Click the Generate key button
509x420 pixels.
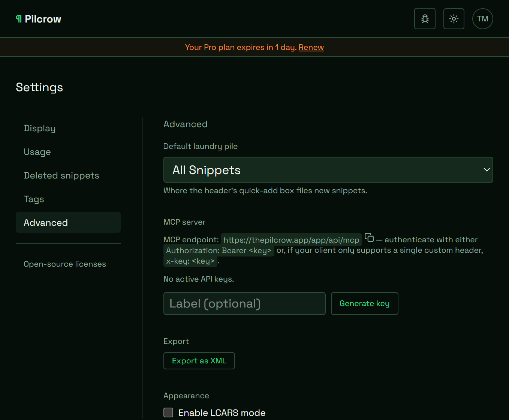coord(364,303)
